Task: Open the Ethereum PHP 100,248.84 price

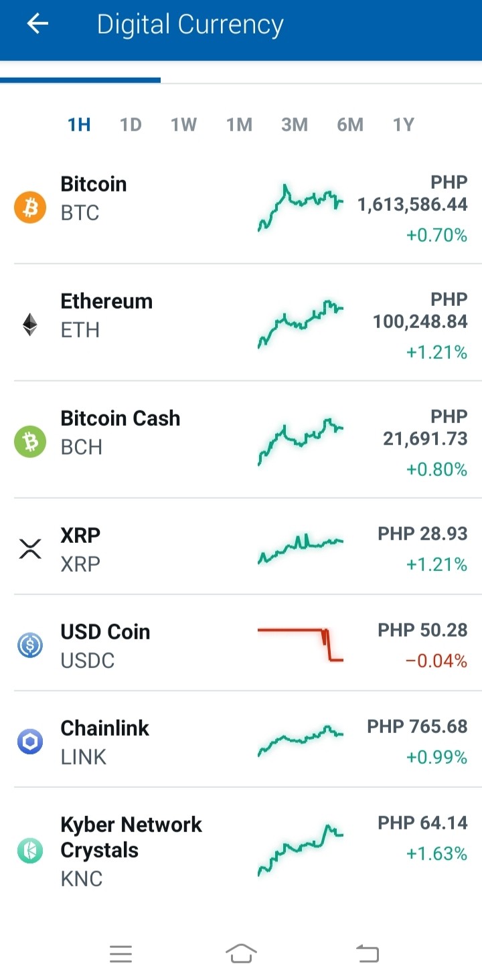Action: click(420, 322)
